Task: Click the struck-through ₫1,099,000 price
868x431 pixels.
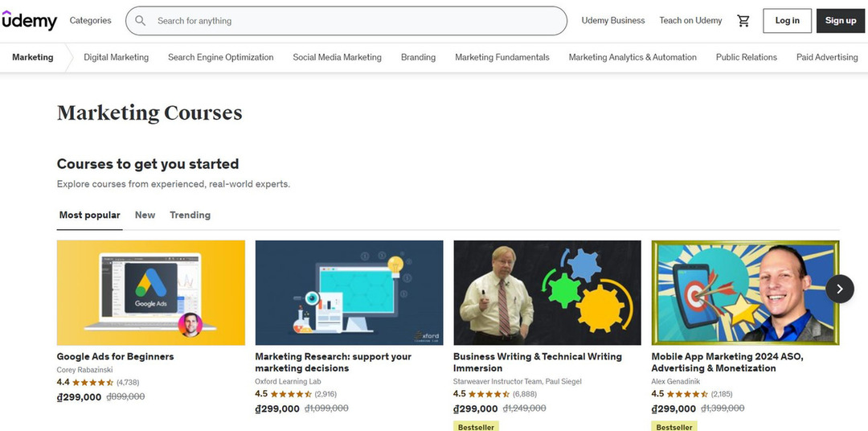Action: pyautogui.click(x=326, y=408)
